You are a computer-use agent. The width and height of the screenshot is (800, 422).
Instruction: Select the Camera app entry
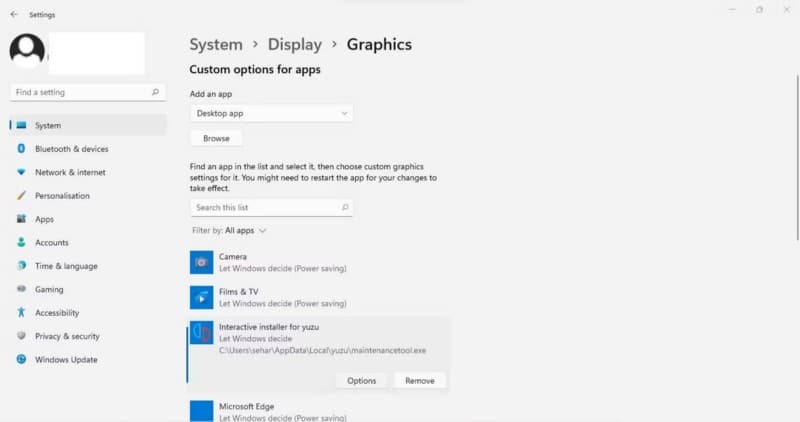(319, 262)
